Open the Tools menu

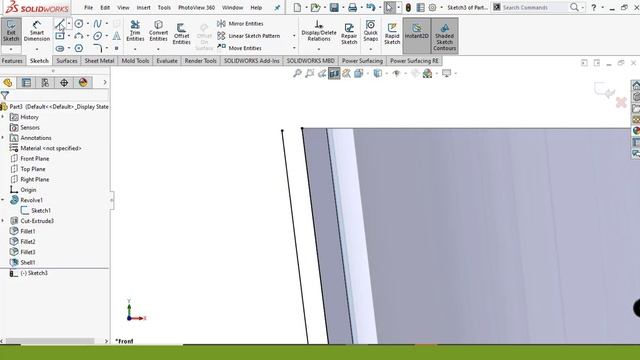click(164, 7)
